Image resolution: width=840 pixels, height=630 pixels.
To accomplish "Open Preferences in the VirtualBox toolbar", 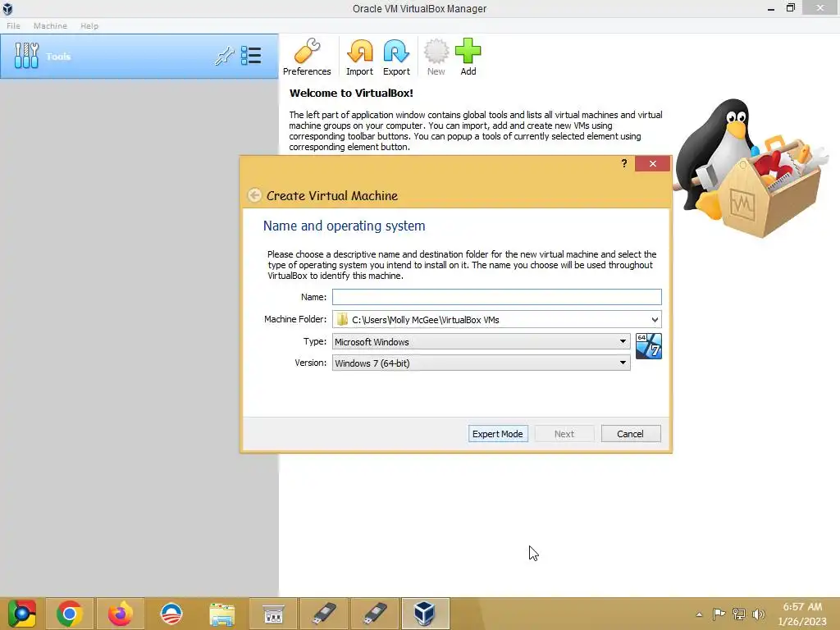I will click(307, 57).
